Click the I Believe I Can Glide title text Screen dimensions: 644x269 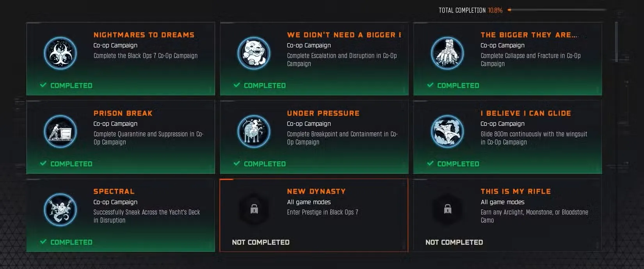(x=525, y=113)
